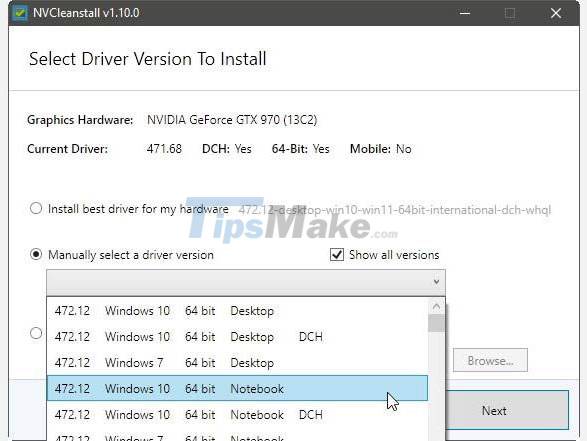587x441 pixels.
Task: Click the 472.12-desktop-win10-win11 best driver filename
Action: click(395, 210)
